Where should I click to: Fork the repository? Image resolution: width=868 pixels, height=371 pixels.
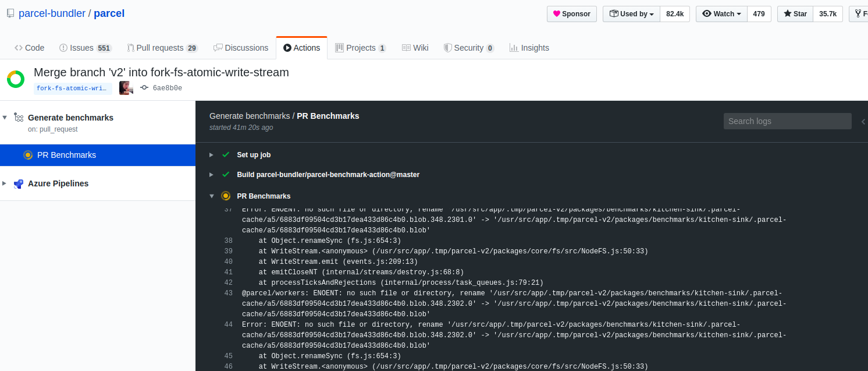(859, 14)
